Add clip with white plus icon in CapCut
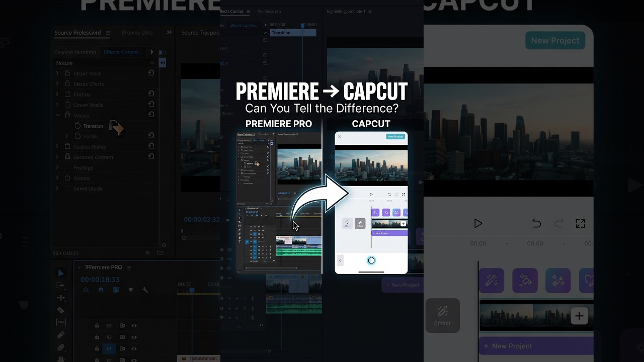644x362 pixels. 579,316
